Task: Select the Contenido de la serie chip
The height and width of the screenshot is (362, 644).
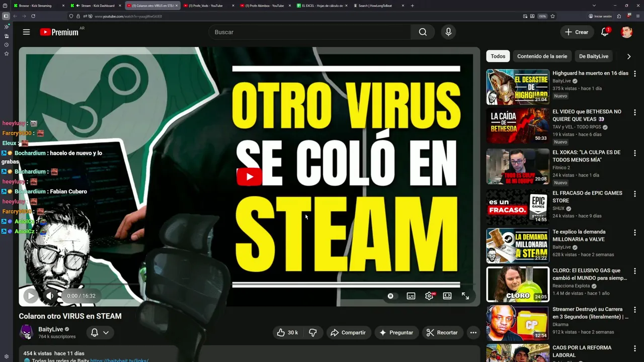Action: 542,56
